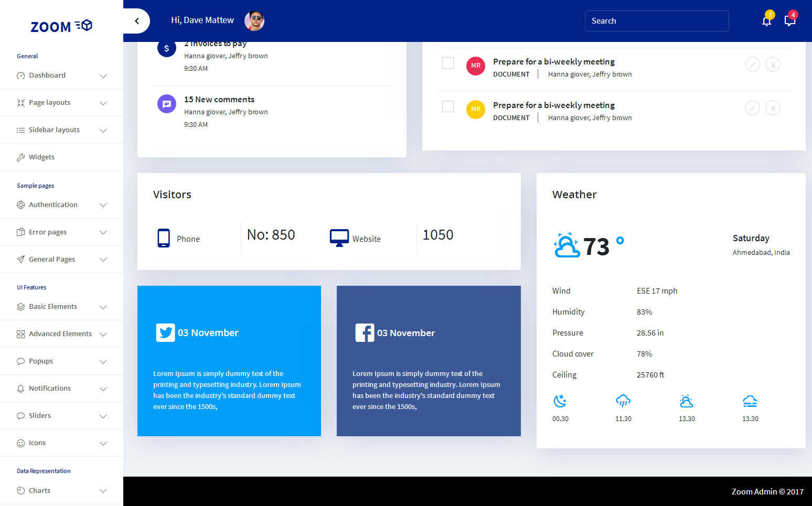Click the Advanced Elements grid icon
Viewport: 812px width, 506px height.
click(20, 334)
